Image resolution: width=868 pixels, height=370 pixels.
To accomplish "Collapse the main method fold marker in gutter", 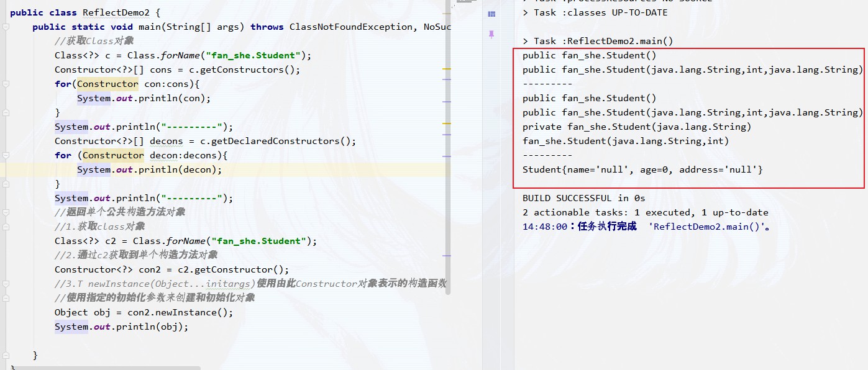I will point(5,27).
